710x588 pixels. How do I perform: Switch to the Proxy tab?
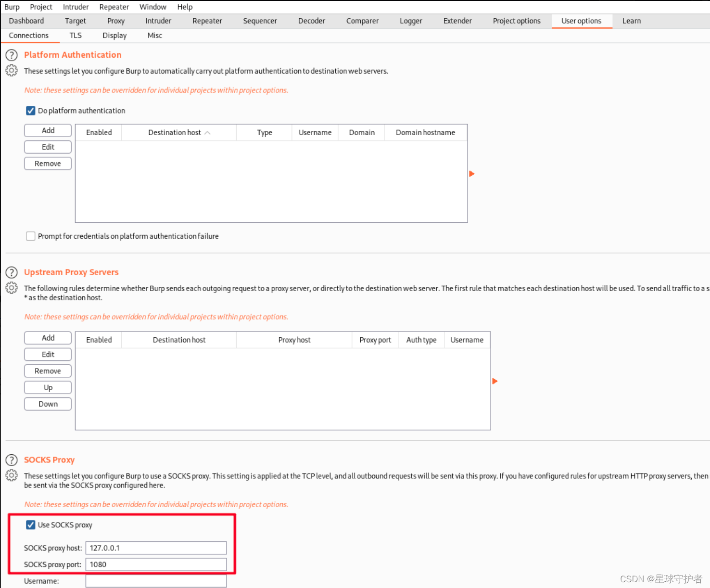116,21
